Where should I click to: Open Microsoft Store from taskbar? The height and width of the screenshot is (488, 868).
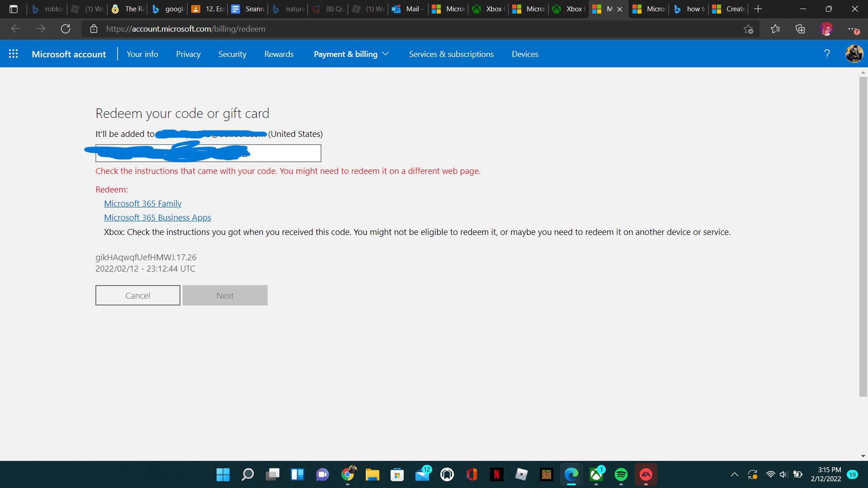(397, 474)
